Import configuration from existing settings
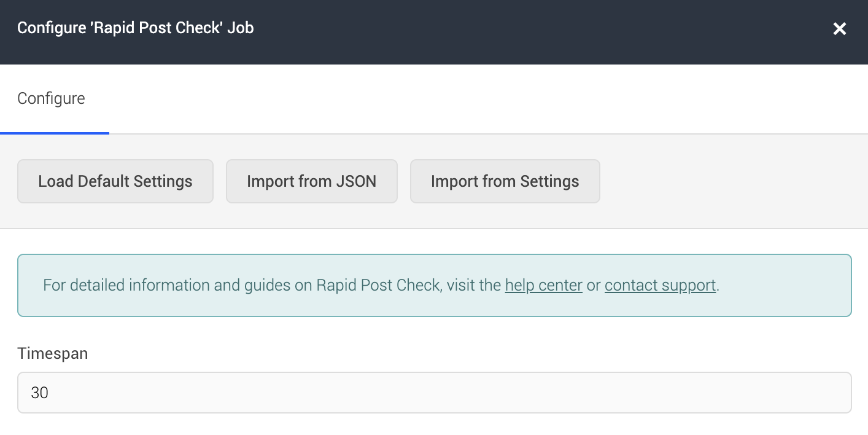Viewport: 868px width, 435px height. tap(505, 181)
